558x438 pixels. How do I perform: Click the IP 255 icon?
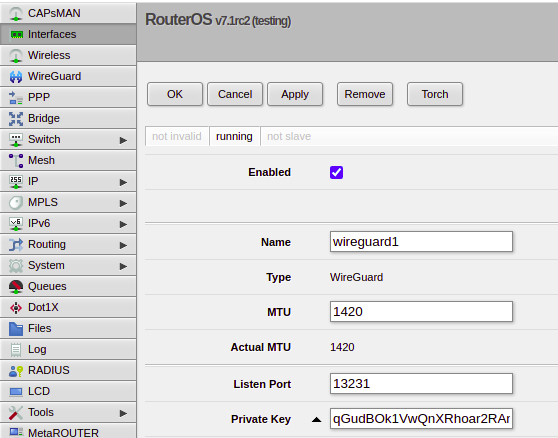click(x=16, y=181)
